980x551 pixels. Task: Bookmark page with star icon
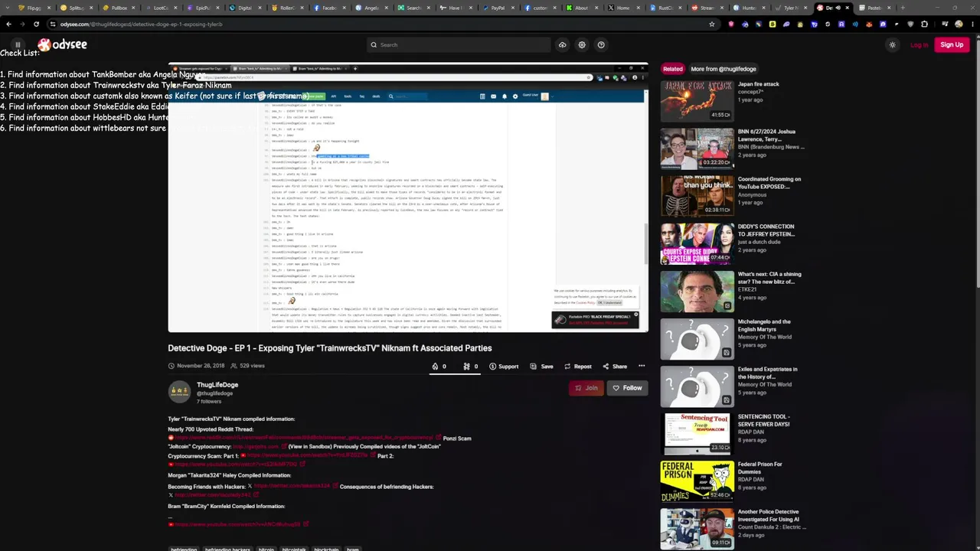click(x=712, y=24)
